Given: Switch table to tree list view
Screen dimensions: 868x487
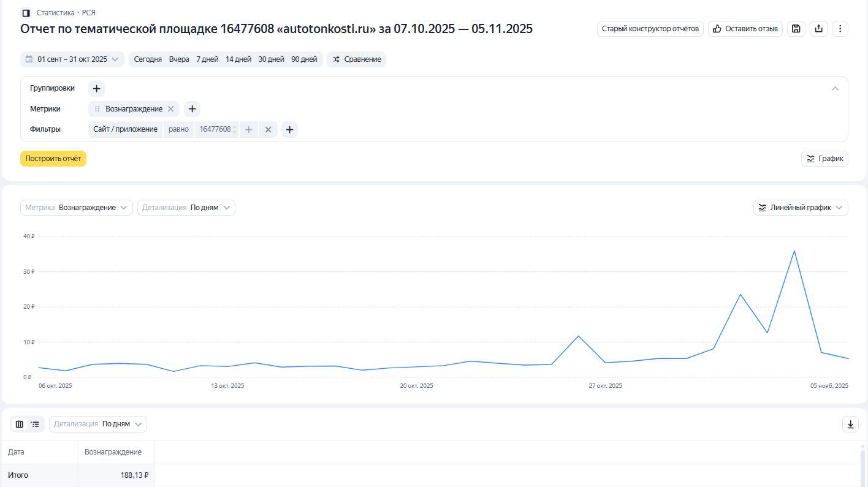Looking at the screenshot, I should 36,424.
